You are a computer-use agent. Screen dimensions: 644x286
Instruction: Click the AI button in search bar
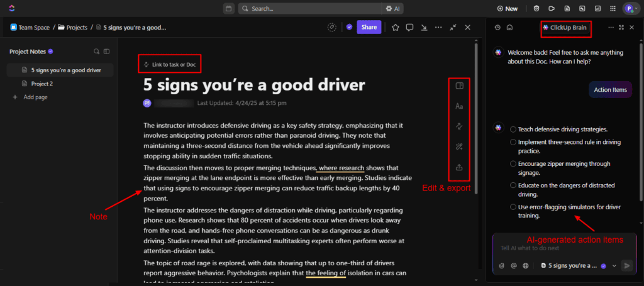[x=393, y=9]
